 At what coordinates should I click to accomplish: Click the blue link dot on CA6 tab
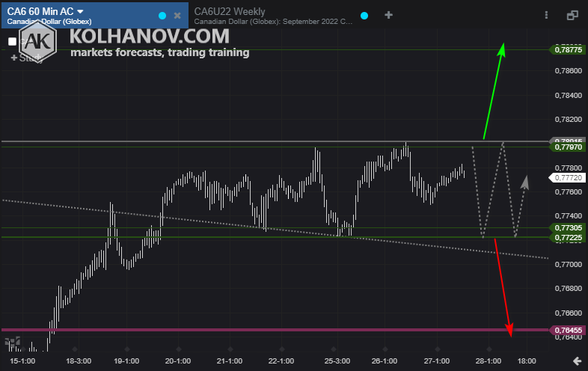click(162, 15)
